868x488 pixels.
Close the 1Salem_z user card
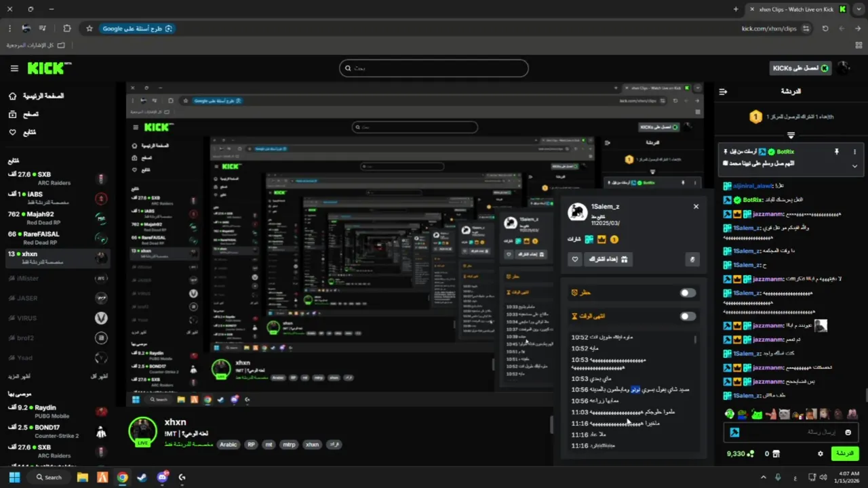[696, 206]
